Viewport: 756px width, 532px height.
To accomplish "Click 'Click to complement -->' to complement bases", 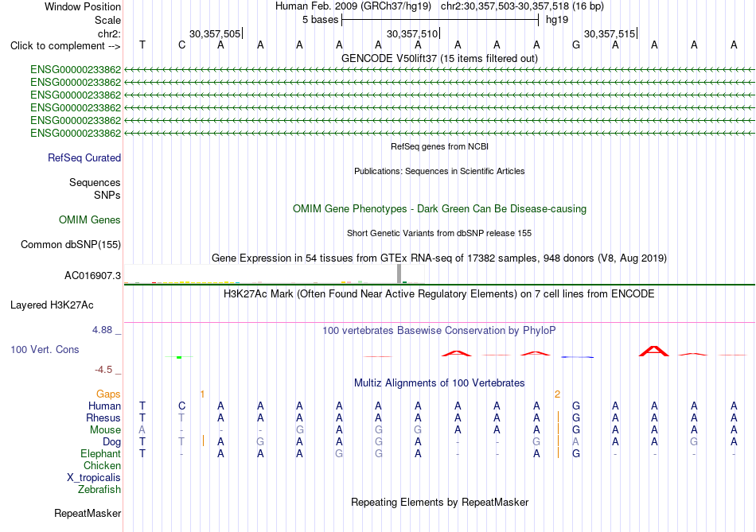I will (65, 46).
